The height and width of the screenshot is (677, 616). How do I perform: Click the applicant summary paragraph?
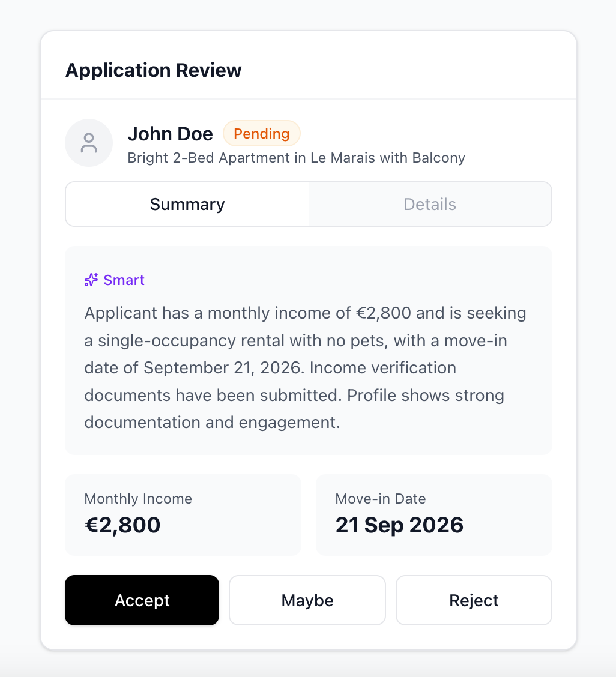pyautogui.click(x=305, y=367)
